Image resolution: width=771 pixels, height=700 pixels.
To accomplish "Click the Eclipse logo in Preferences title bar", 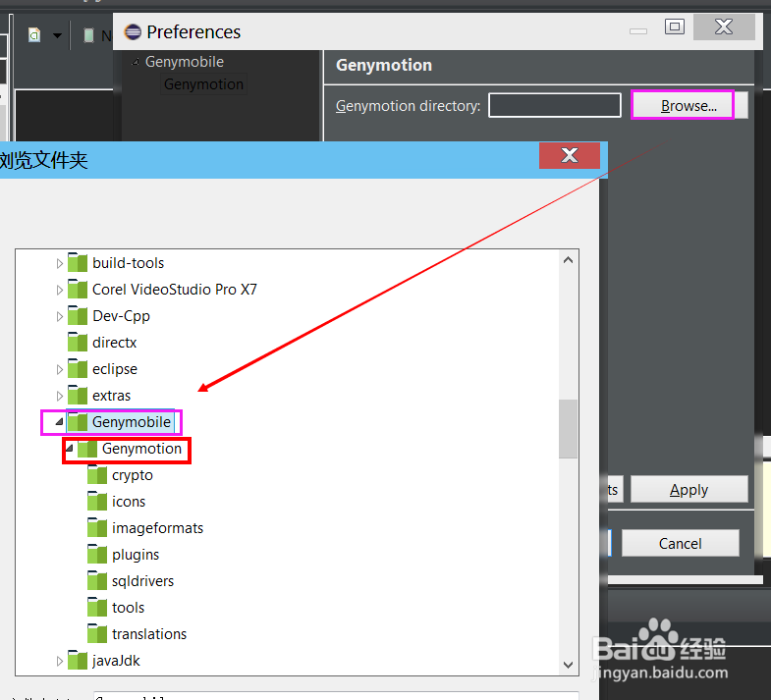I will pyautogui.click(x=133, y=32).
